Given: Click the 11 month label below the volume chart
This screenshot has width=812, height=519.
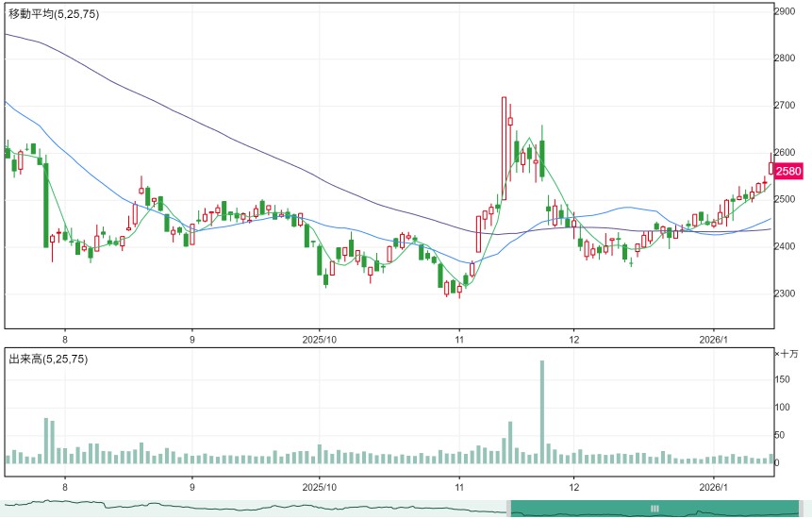Looking at the screenshot, I should click(459, 488).
